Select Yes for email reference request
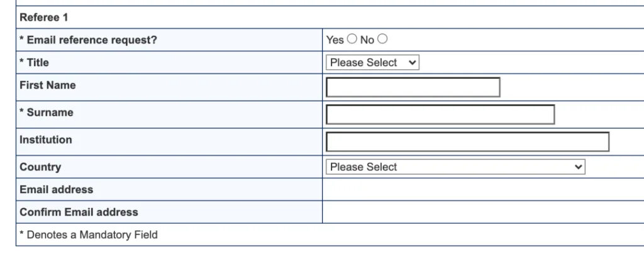Viewport: 644px width, 254px height. (352, 40)
